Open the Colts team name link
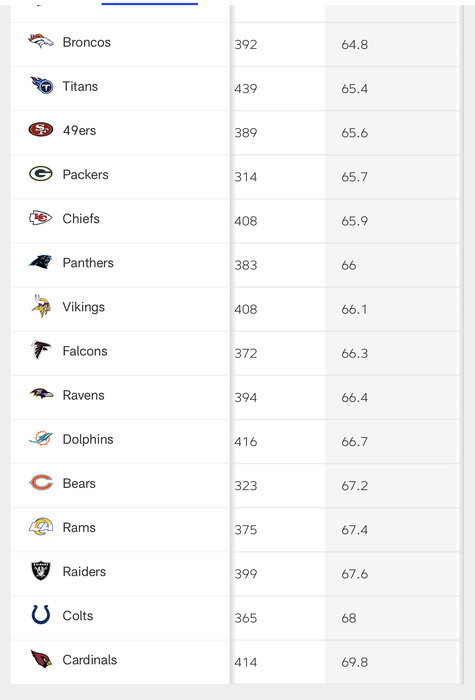The height and width of the screenshot is (700, 475). [x=78, y=616]
